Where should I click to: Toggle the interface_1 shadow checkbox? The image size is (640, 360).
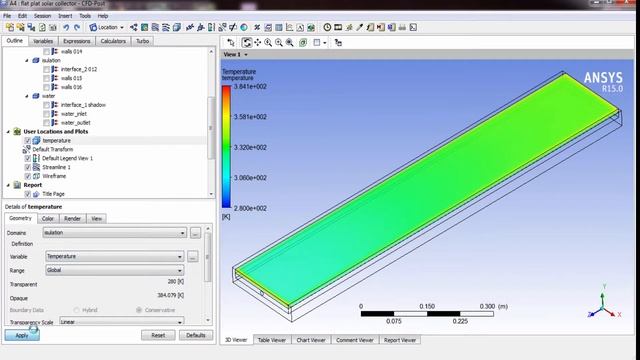47,105
